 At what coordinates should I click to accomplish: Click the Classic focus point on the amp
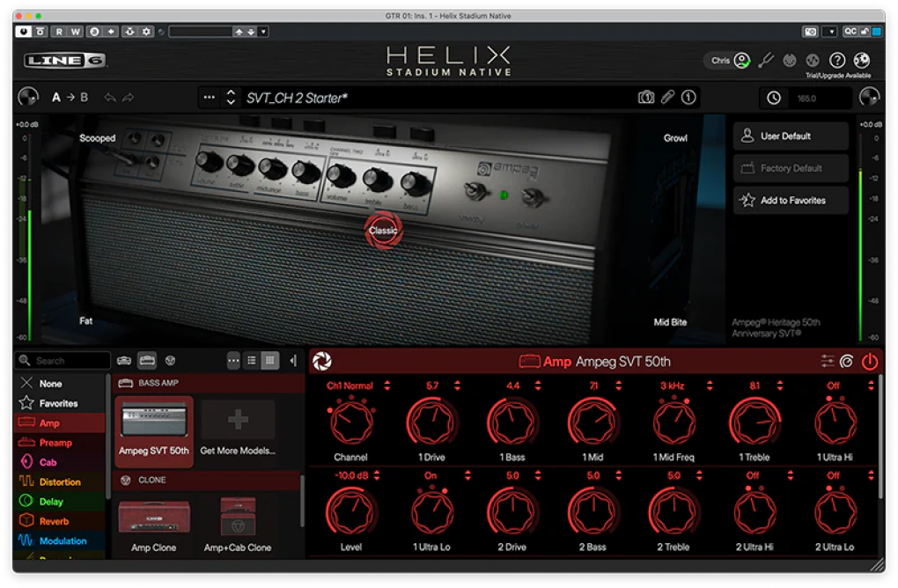[x=383, y=231]
